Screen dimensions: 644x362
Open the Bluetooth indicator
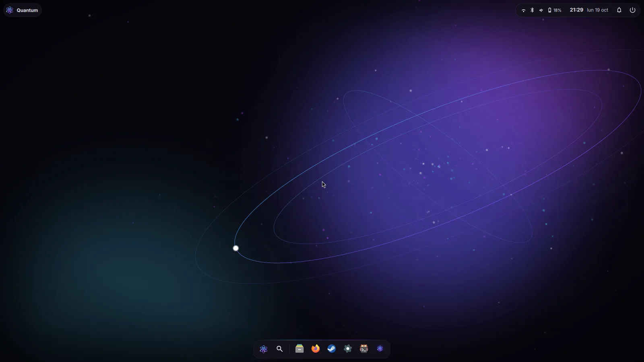coord(532,10)
